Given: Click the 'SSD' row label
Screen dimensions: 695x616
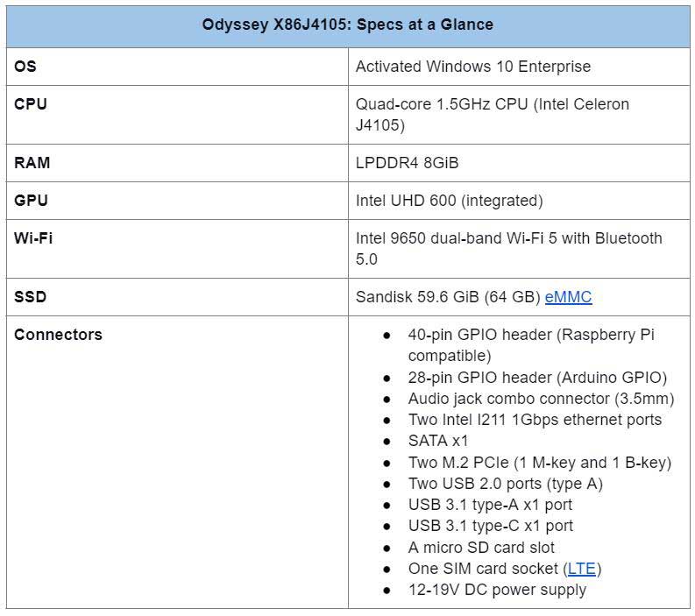Looking at the screenshot, I should point(30,296).
